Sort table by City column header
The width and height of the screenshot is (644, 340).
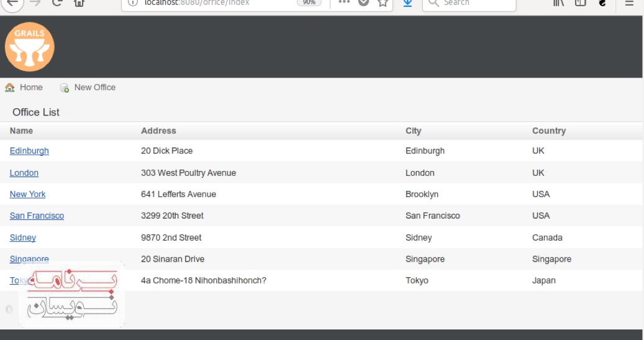[x=413, y=131]
